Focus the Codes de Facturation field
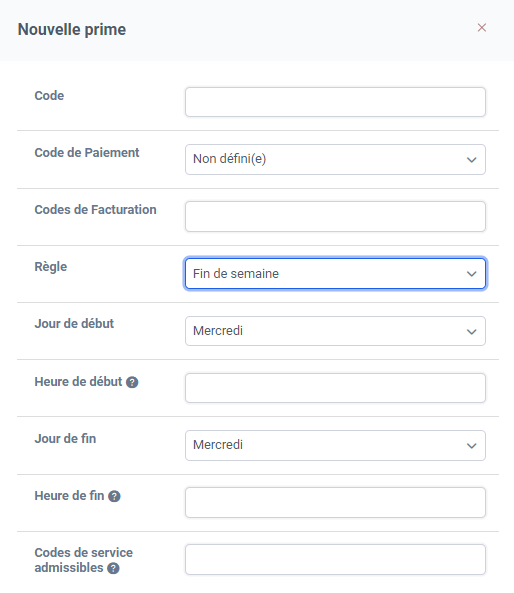The width and height of the screenshot is (514, 593). (x=335, y=216)
